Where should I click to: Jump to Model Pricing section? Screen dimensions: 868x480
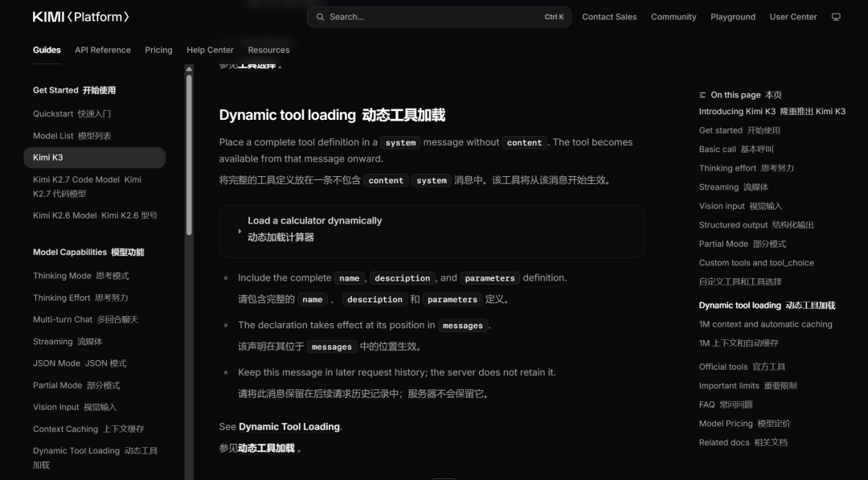click(x=744, y=424)
